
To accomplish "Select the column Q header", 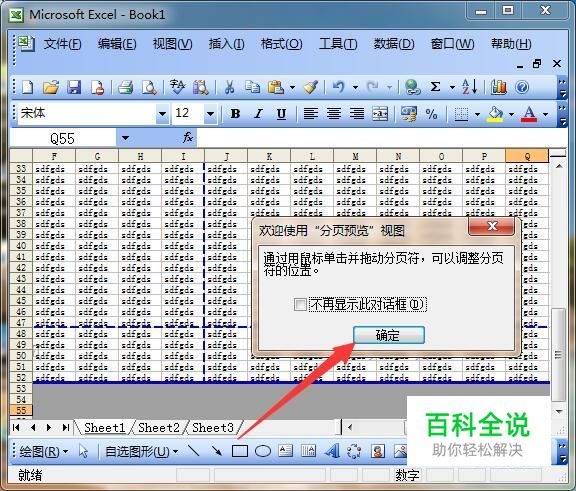I will pyautogui.click(x=527, y=156).
